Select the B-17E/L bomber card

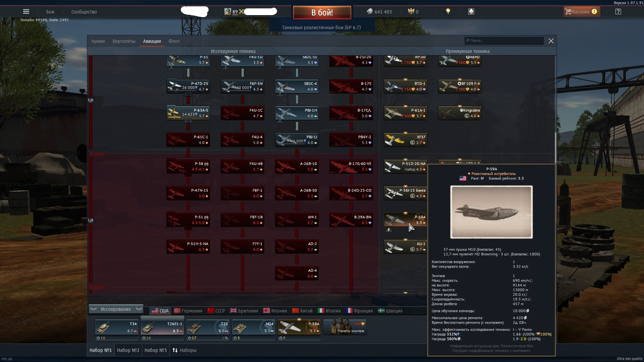[351, 113]
